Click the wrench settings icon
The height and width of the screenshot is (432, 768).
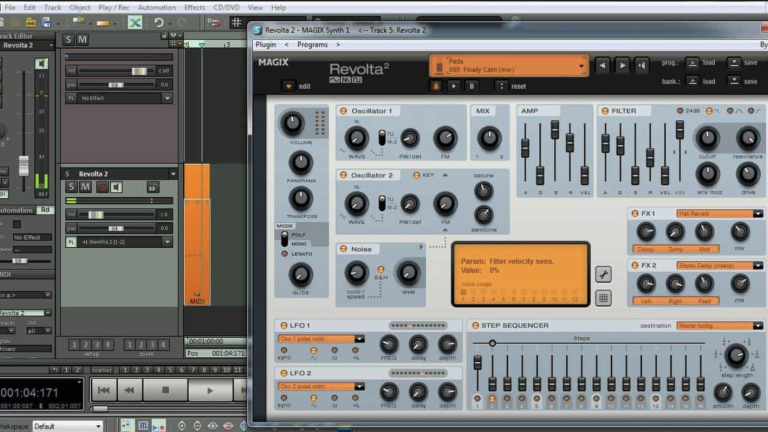603,275
